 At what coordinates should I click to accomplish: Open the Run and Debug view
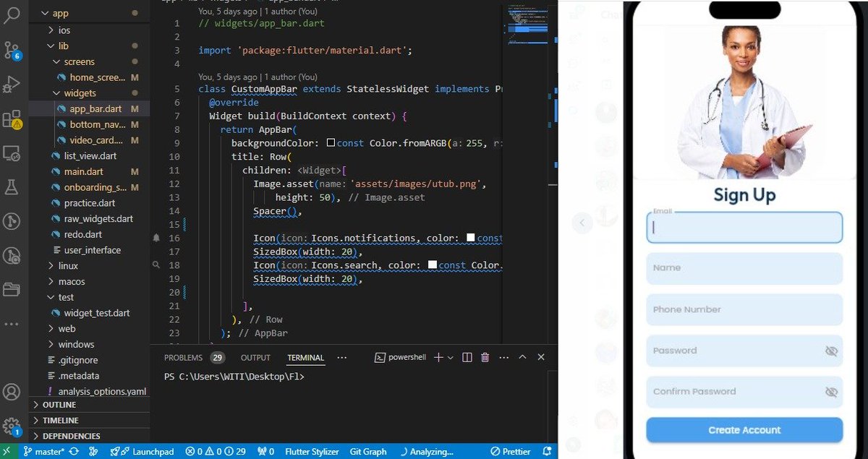coord(12,84)
